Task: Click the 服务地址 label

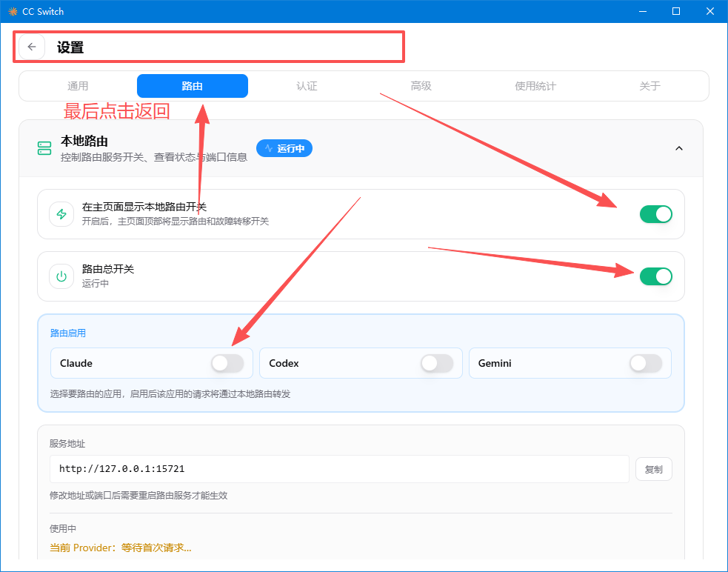Action: (67, 444)
